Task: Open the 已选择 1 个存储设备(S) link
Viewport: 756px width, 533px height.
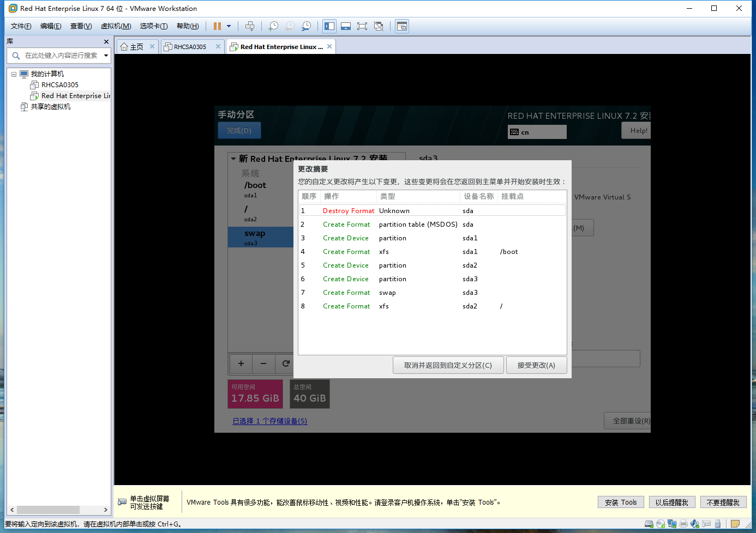Action: [x=270, y=421]
